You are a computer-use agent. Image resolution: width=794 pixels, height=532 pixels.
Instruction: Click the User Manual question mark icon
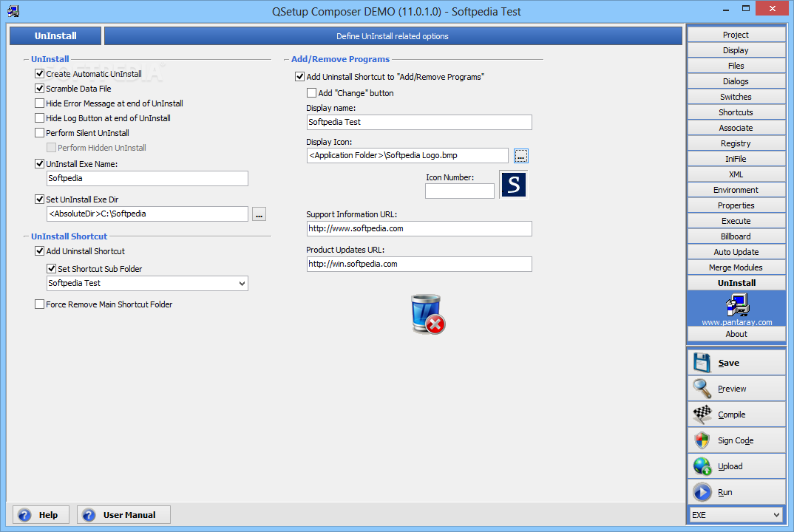click(x=89, y=515)
